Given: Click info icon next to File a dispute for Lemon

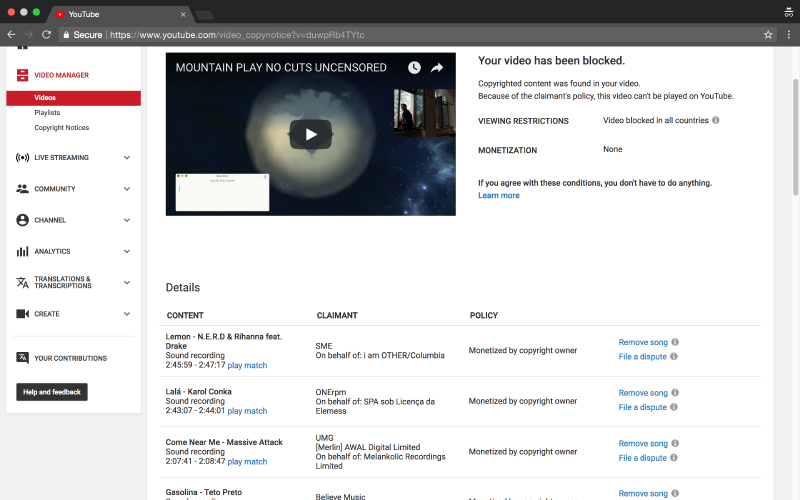Looking at the screenshot, I should tap(674, 356).
